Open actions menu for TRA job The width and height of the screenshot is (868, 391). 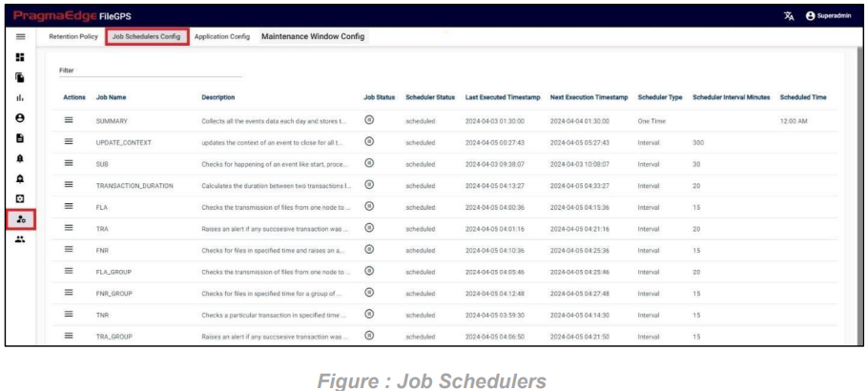point(70,228)
